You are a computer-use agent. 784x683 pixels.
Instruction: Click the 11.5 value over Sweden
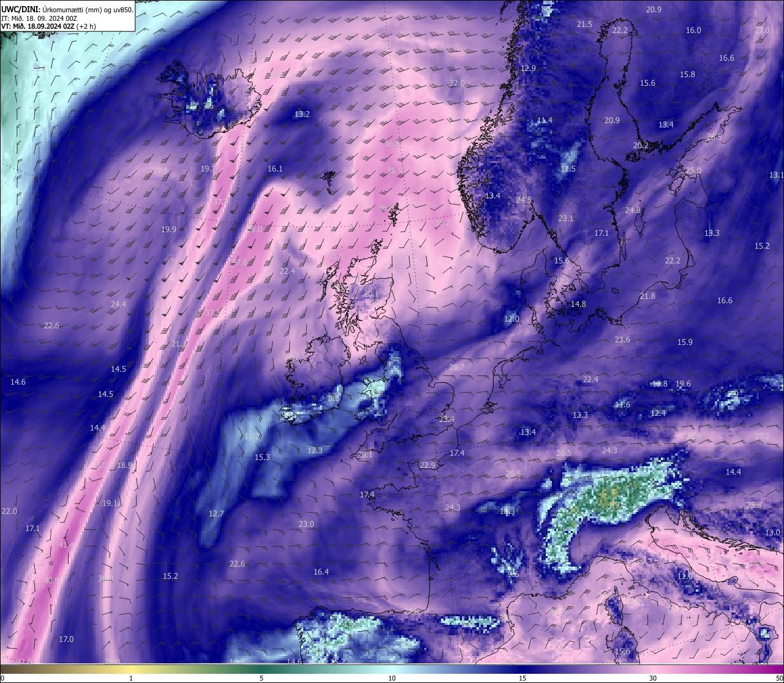click(568, 169)
